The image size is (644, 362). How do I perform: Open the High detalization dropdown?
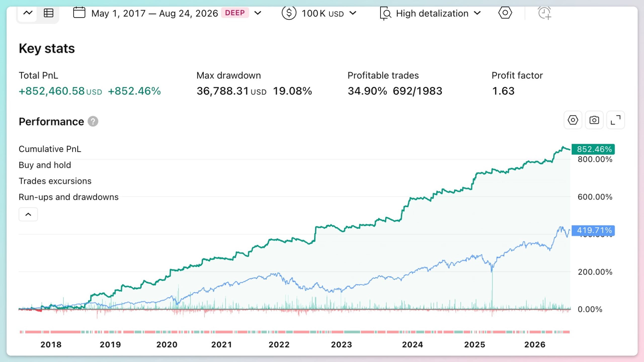(477, 13)
